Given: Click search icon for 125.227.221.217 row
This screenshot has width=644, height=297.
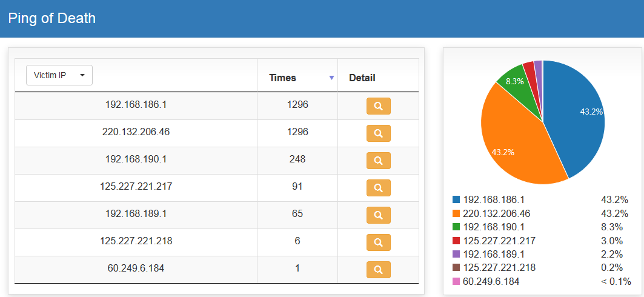Looking at the screenshot, I should point(378,188).
